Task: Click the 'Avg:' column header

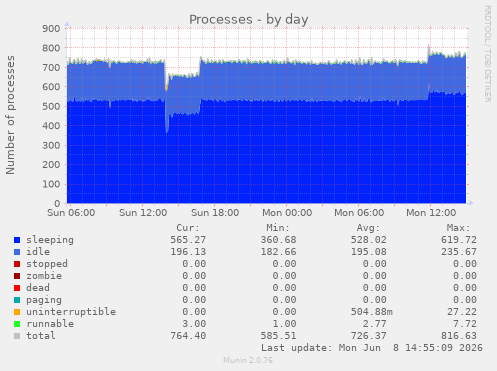Action: (x=368, y=228)
